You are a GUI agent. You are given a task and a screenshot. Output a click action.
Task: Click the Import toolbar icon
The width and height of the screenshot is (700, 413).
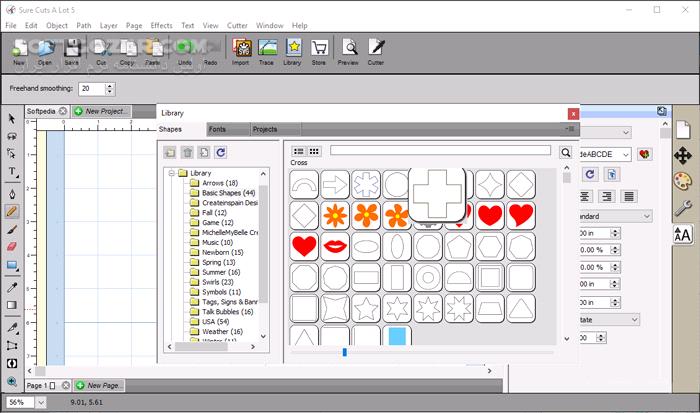[x=241, y=52]
